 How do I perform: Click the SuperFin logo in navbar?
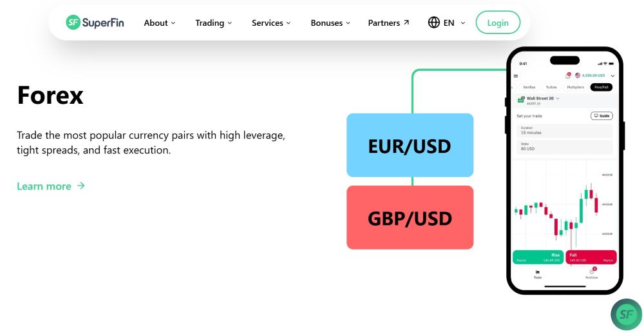point(95,23)
